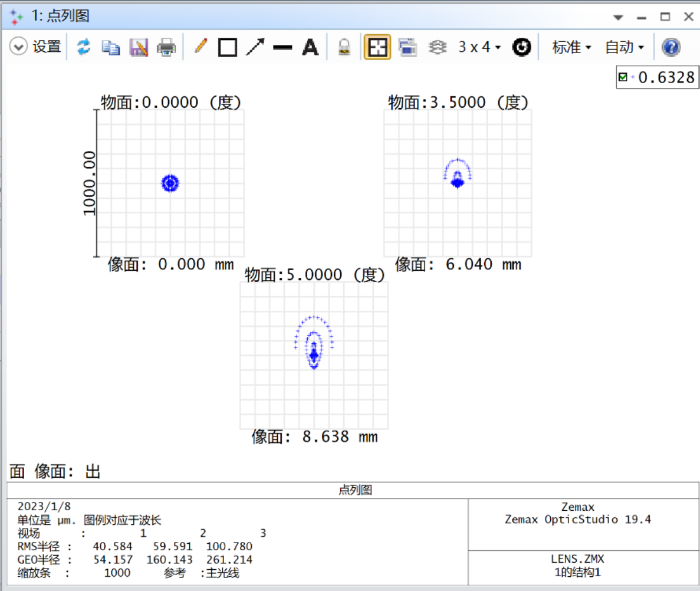700x591 pixels.
Task: Click the spot plot for field 0.0000 度
Action: click(x=170, y=183)
